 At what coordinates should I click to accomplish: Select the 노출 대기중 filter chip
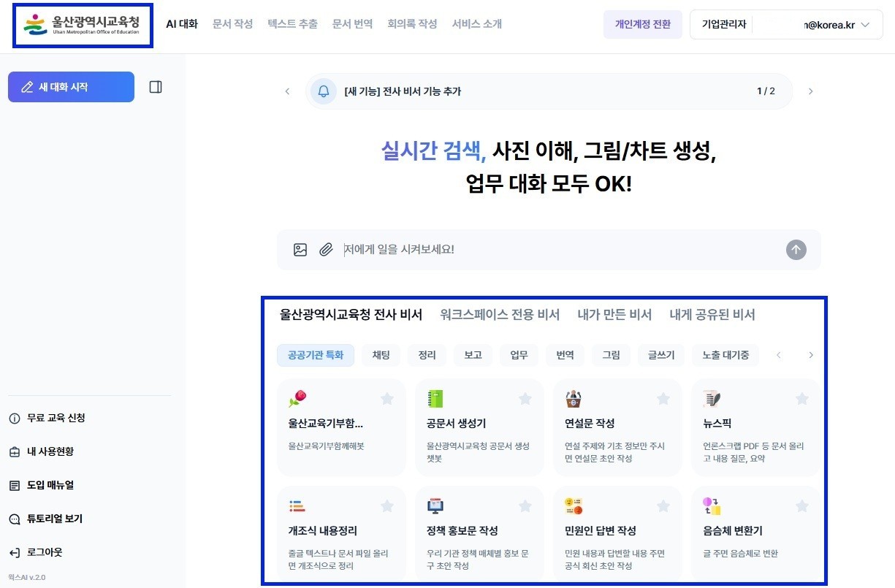(x=725, y=356)
